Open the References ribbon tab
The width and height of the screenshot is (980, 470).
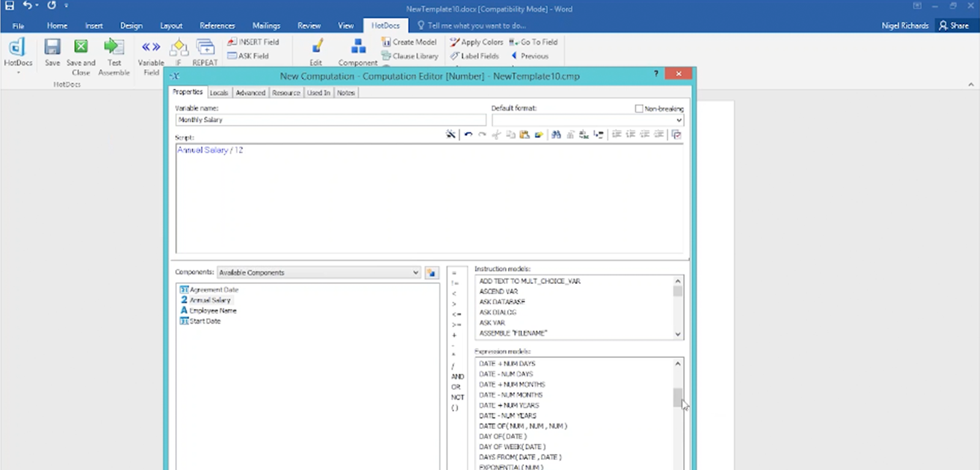click(217, 26)
